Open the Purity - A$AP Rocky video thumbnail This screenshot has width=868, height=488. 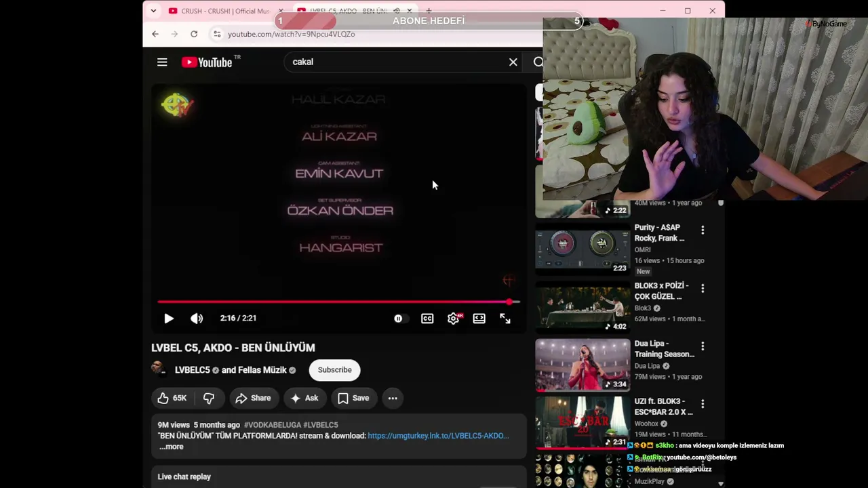point(583,249)
